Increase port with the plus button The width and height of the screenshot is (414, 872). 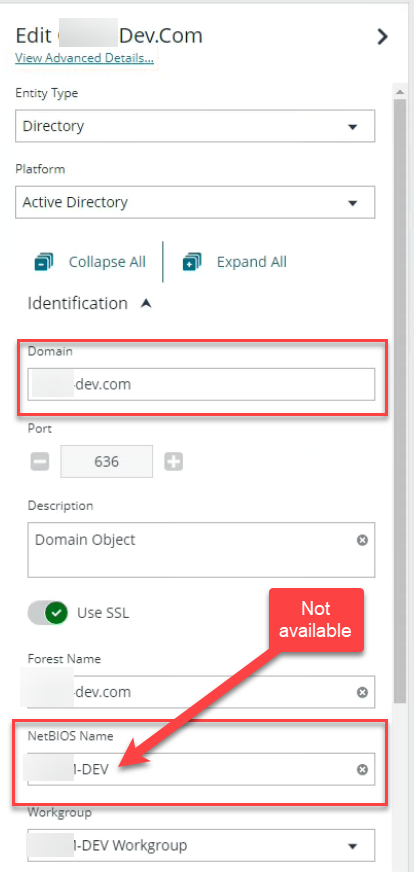pos(174,462)
